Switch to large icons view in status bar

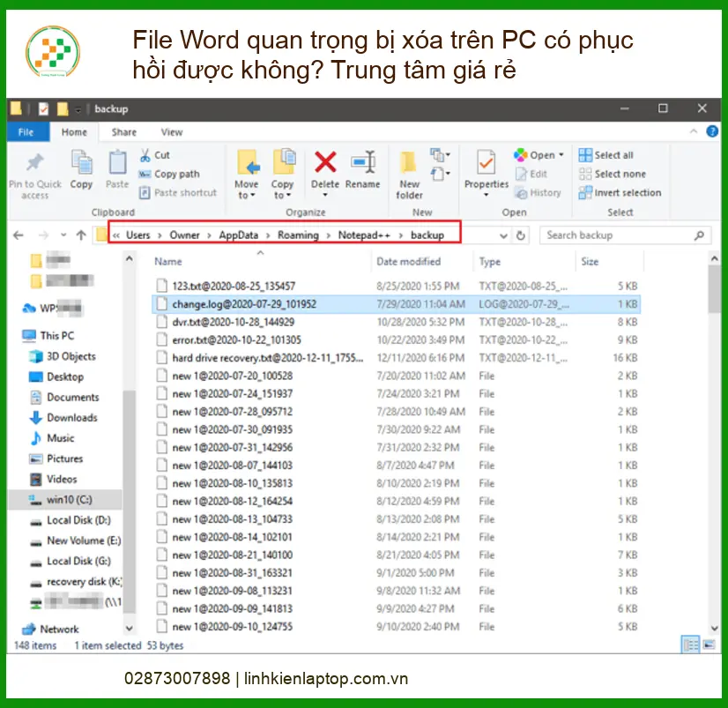pos(708,646)
